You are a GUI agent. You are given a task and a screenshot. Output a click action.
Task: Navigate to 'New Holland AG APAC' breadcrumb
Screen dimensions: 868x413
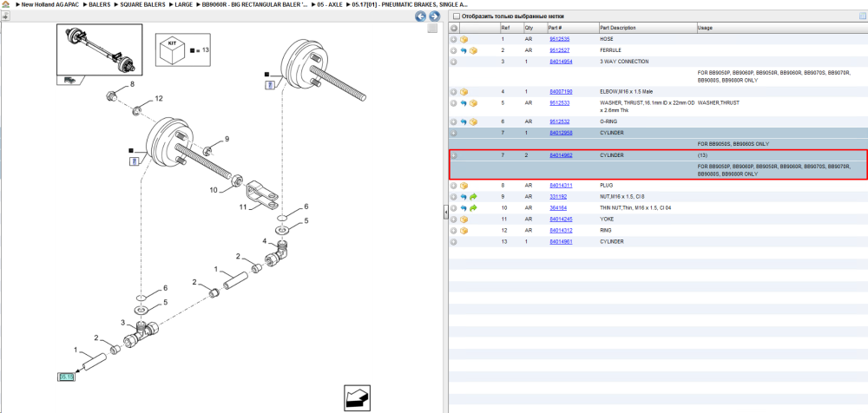pos(50,4)
